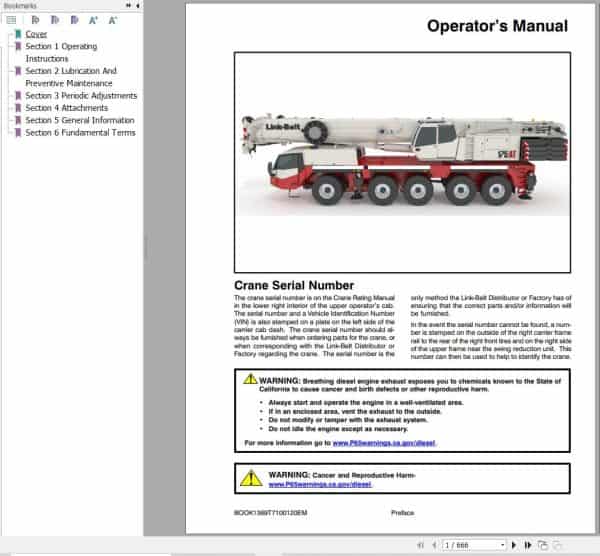Viewport: 600px width, 556px height.
Task: Open Section 3 Periodic Adjustments bookmark
Action: [81, 96]
